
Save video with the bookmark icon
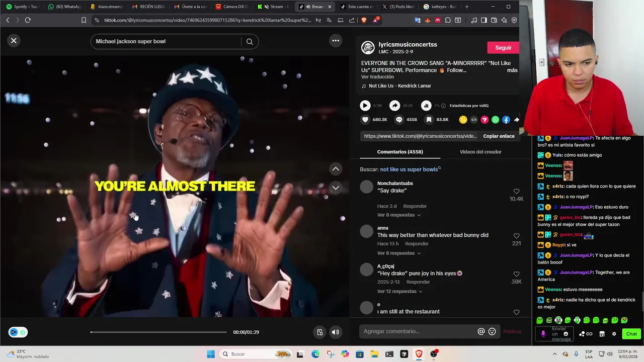pyautogui.click(x=429, y=120)
